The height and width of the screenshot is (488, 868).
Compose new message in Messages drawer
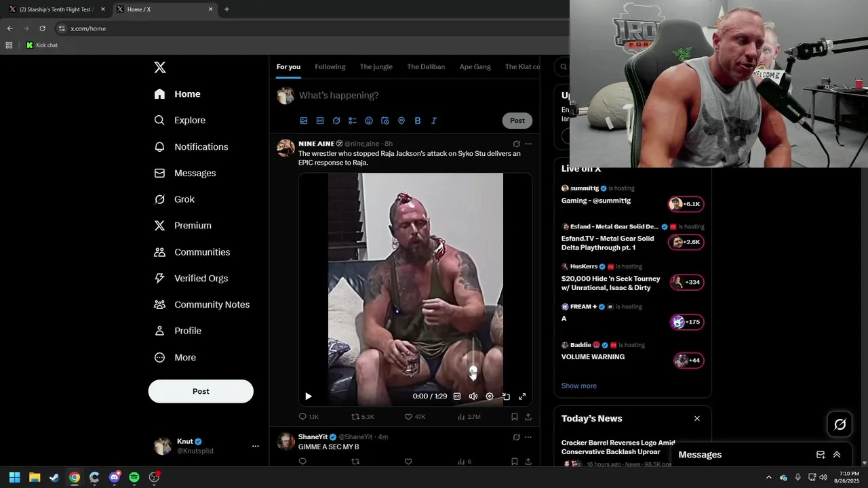pos(821,455)
